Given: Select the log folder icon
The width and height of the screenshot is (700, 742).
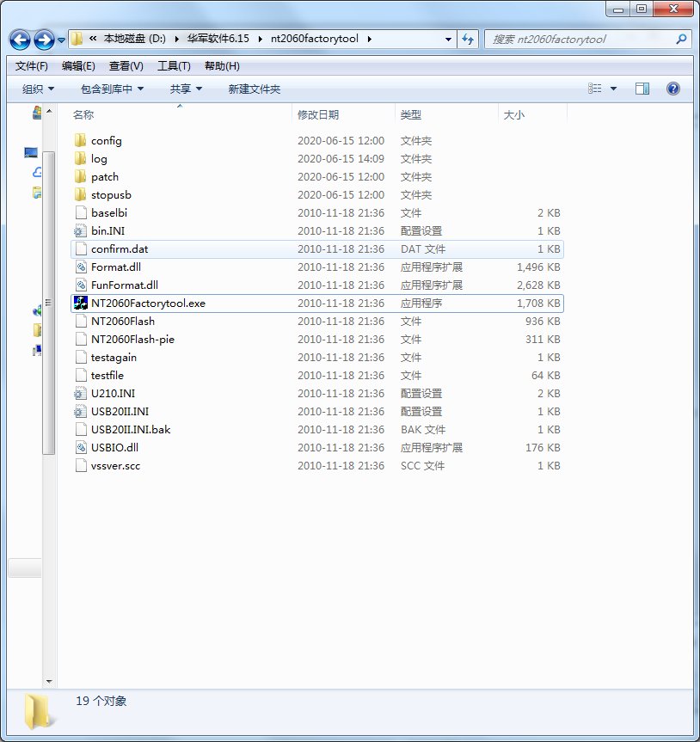Looking at the screenshot, I should 81,158.
